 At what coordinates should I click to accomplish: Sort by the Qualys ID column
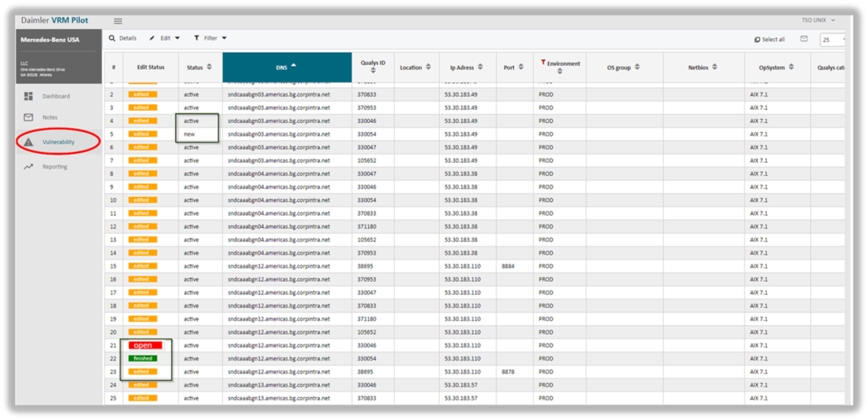(373, 67)
